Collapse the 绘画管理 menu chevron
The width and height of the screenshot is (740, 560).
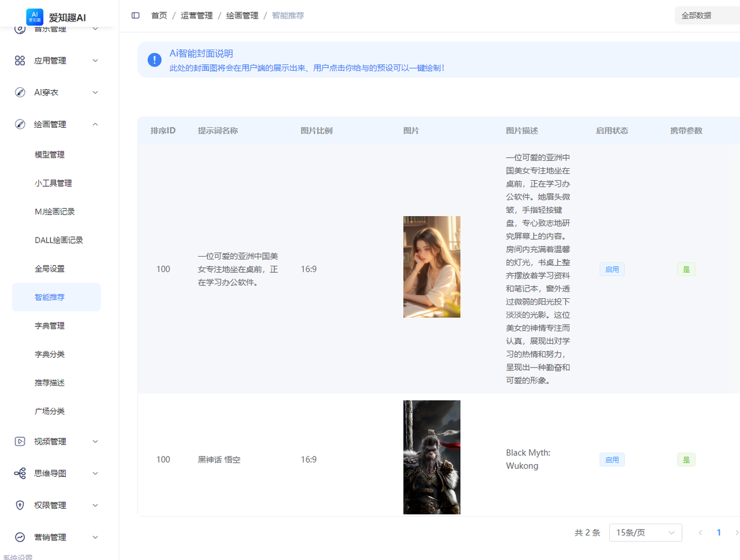click(95, 124)
